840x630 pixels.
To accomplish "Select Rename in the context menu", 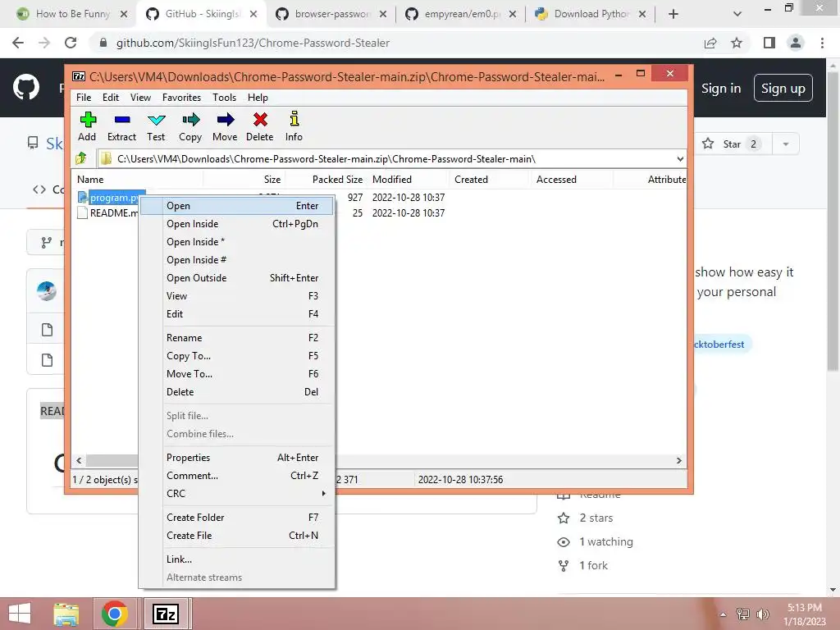I will click(x=237, y=337).
